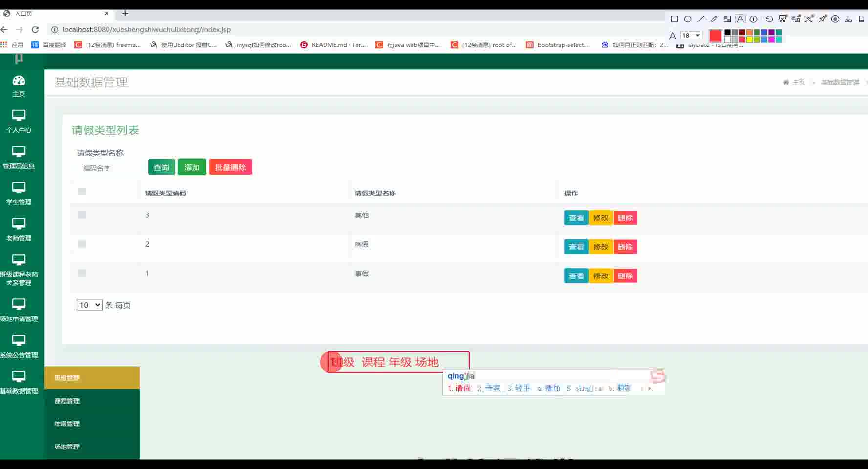Select the rectangle annotation tool
Screen dimensions: 868x469
674,19
